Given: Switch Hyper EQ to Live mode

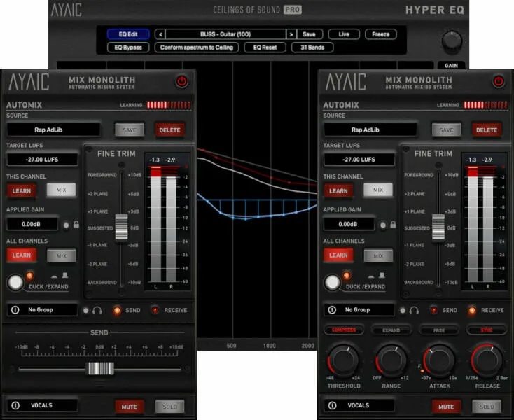Looking at the screenshot, I should tap(344, 34).
